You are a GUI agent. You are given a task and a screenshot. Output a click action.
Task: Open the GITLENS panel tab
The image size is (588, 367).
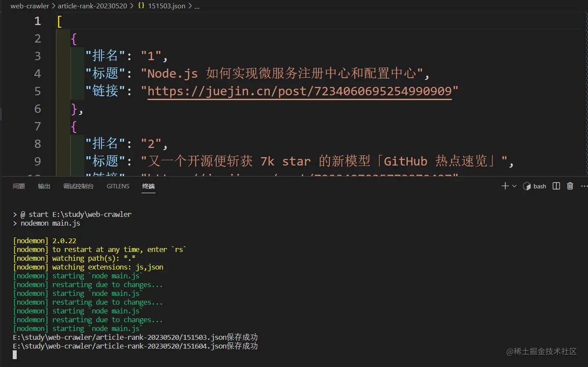coord(118,186)
